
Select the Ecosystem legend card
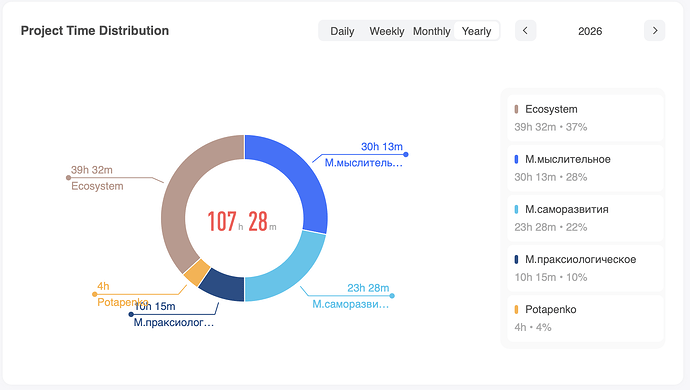(x=585, y=118)
